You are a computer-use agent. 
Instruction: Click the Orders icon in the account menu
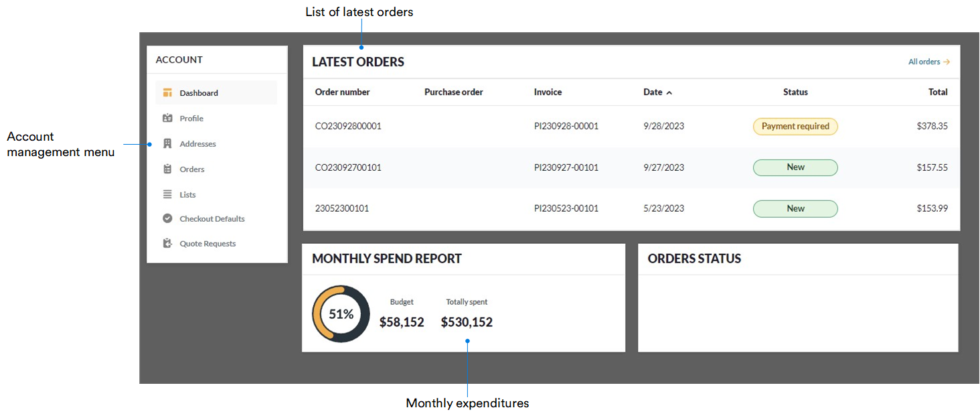point(167,169)
